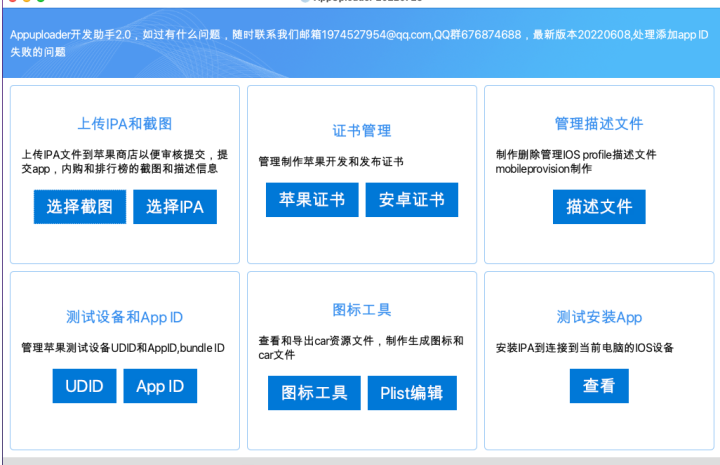The width and height of the screenshot is (720, 465).
Task: Click the description 上传IPA文件到苹果商店以便审核提交
Action: [124, 162]
